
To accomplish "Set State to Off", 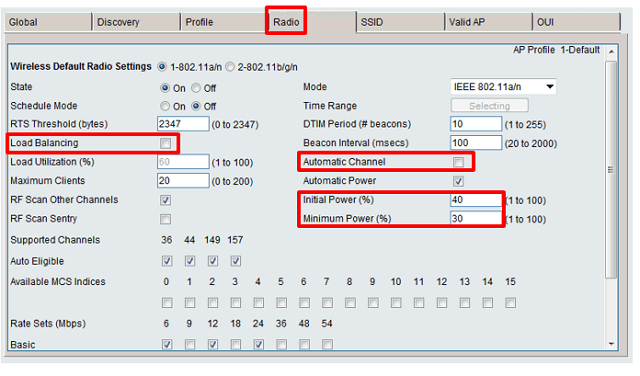I will coord(196,88).
